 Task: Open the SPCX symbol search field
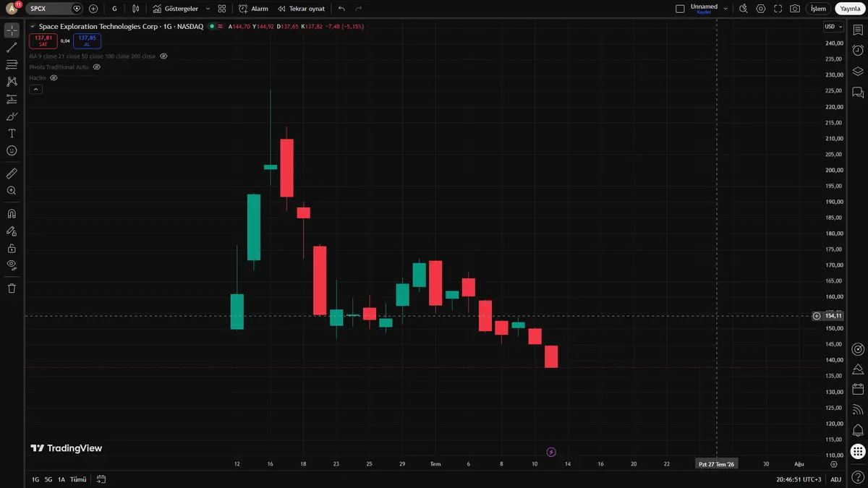(x=55, y=9)
